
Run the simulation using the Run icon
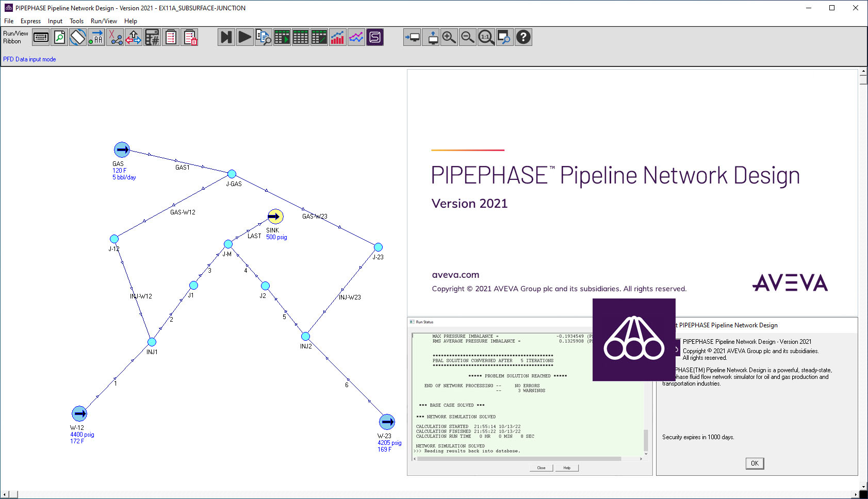[244, 37]
